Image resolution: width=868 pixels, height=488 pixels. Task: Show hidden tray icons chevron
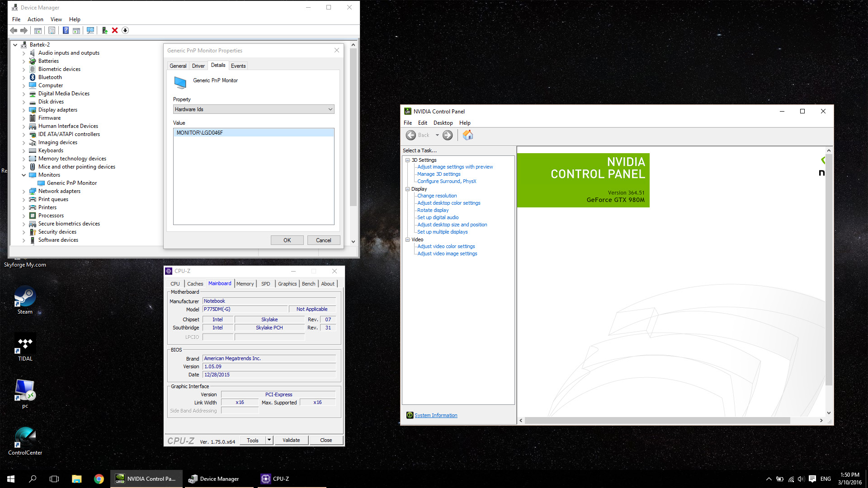coord(769,479)
